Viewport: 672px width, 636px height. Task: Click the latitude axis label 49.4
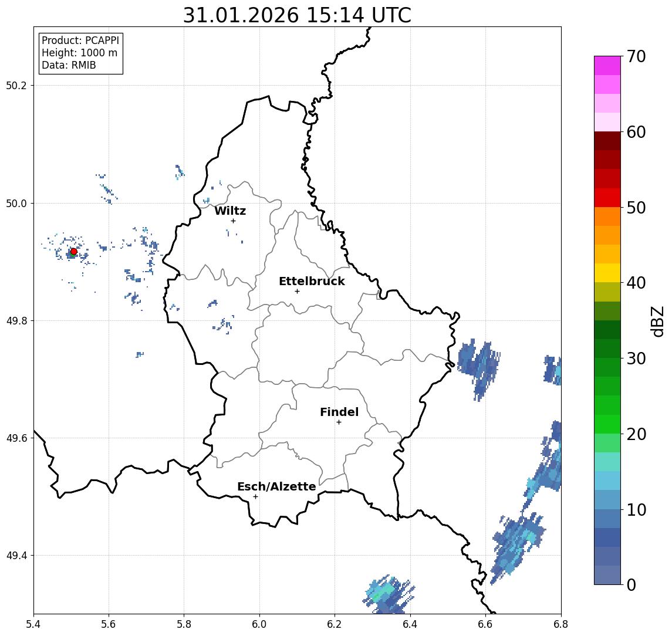pos(16,556)
